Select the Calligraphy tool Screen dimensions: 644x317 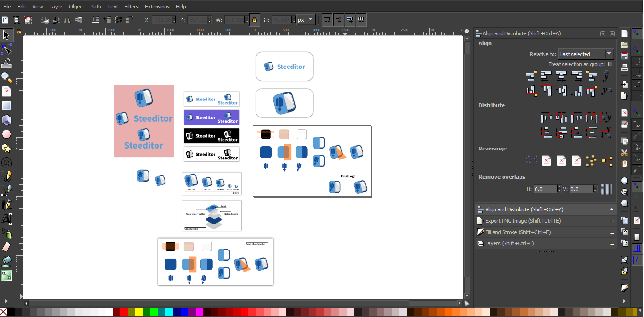click(7, 205)
